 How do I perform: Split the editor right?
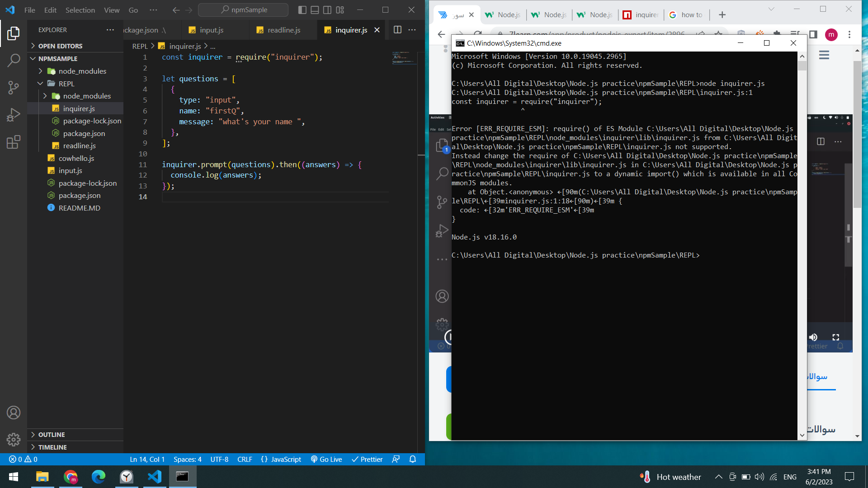click(397, 30)
